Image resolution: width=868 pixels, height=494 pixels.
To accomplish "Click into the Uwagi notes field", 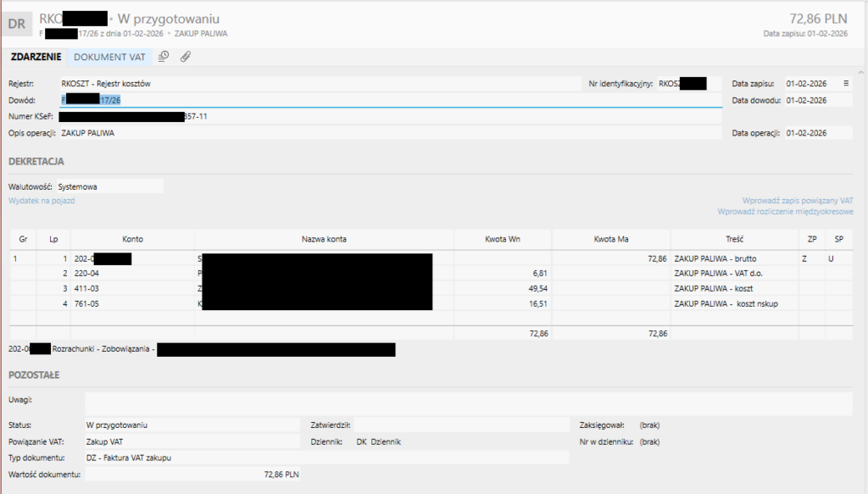I will [468, 403].
